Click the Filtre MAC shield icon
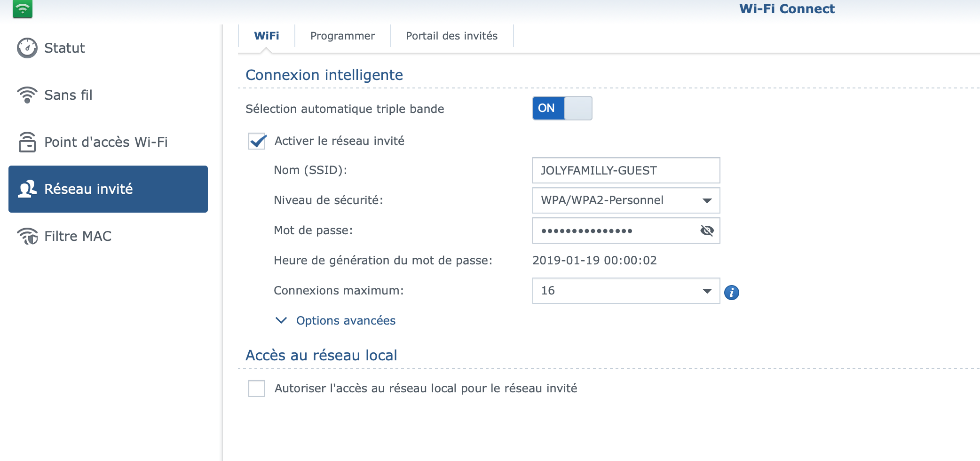This screenshot has height=461, width=980. point(27,236)
